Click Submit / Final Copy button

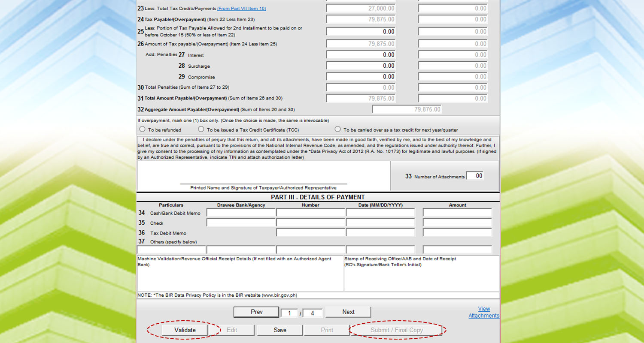397,330
